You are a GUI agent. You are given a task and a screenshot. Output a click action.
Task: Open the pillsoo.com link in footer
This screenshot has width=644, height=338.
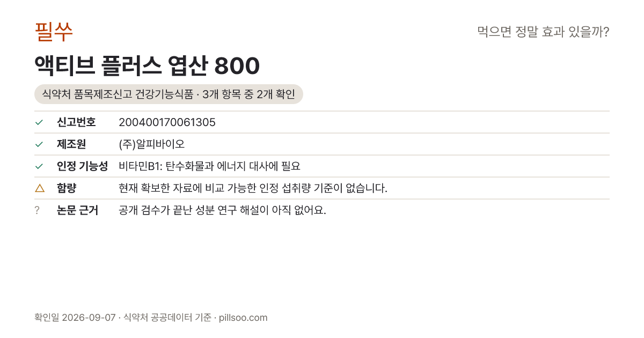(244, 318)
